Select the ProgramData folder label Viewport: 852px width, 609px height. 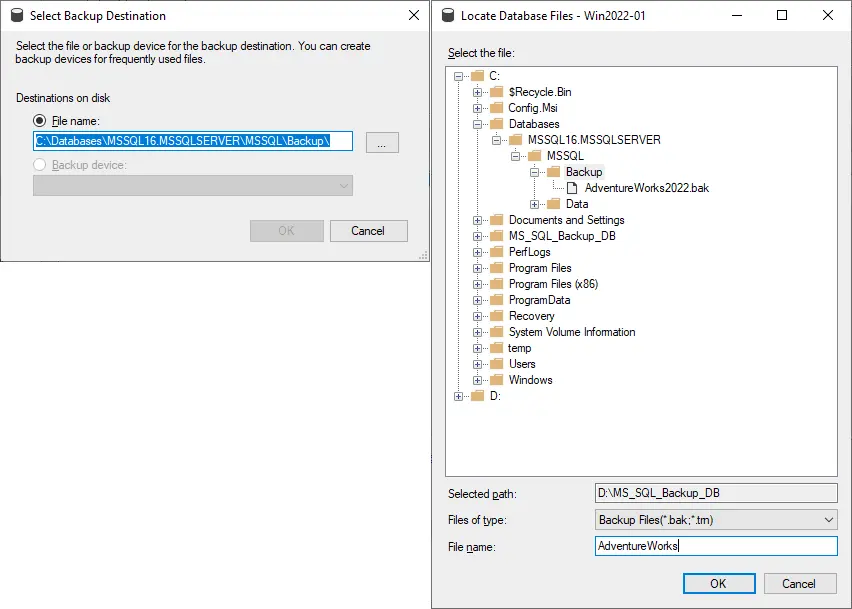pos(539,300)
